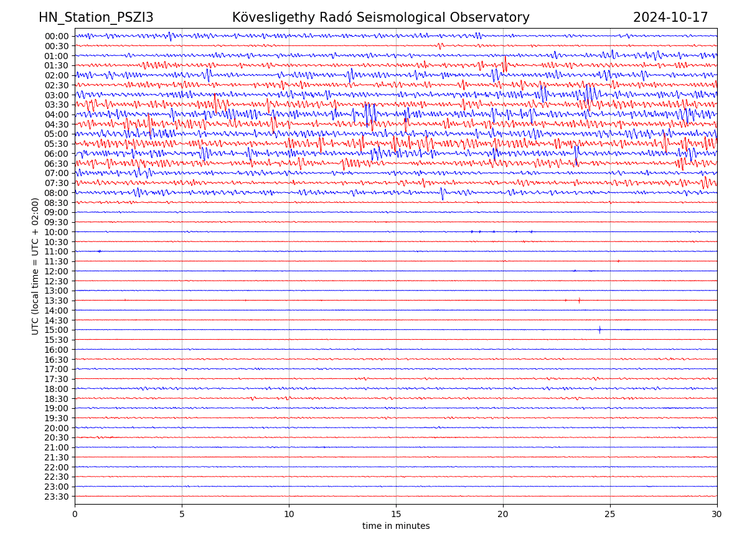Click the 15:00 time row label
Image resolution: width=747 pixels, height=560 pixels.
57,330
